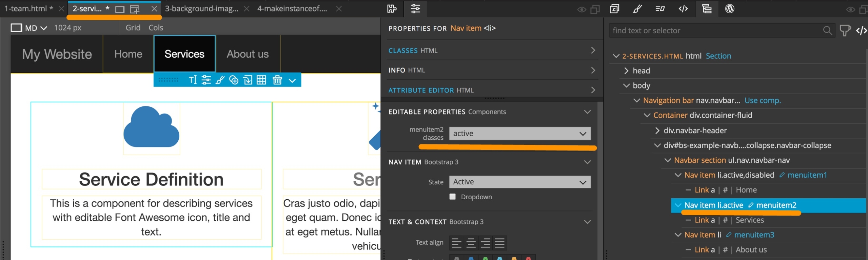This screenshot has height=260, width=868.
Task: Click the Cols button in page toolbar
Action: pyautogui.click(x=156, y=27)
